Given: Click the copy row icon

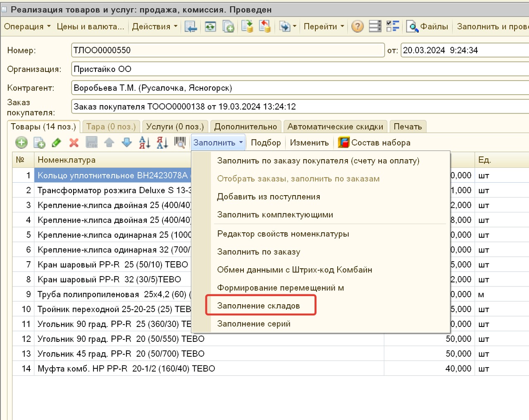Looking at the screenshot, I should coord(39,143).
